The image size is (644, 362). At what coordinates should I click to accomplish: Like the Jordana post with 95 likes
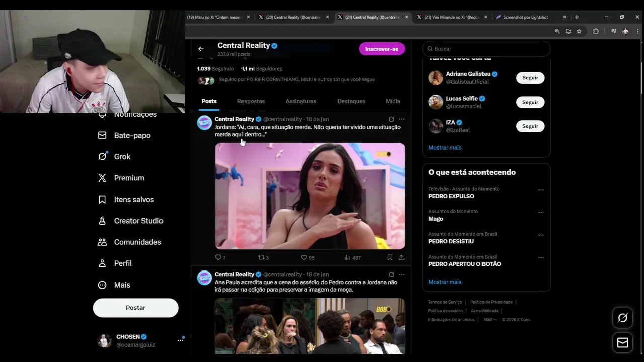point(307,257)
